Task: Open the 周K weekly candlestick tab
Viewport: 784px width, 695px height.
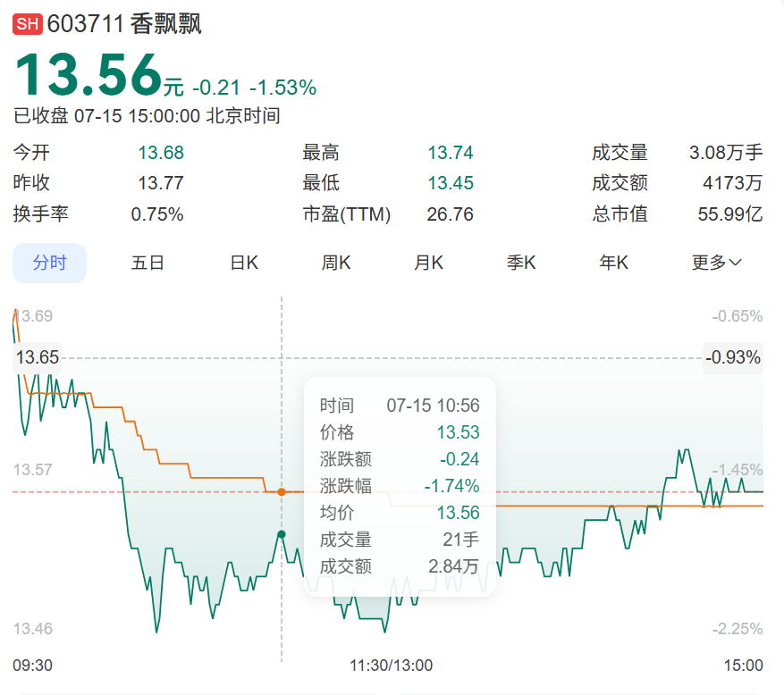Action: [x=336, y=263]
